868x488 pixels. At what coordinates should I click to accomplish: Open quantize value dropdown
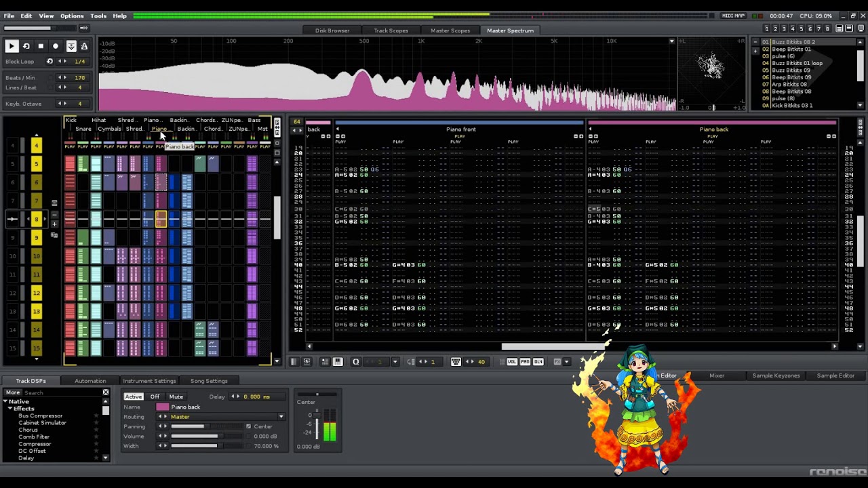click(395, 362)
